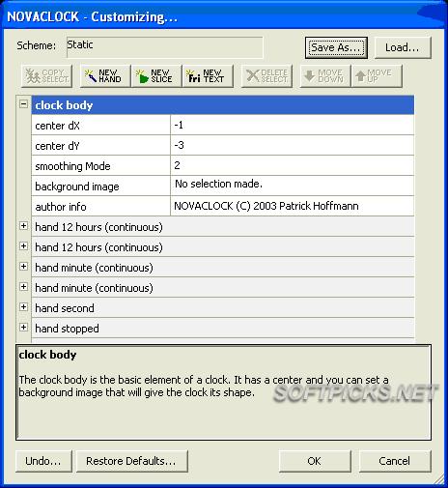Expand the hand second item
448x488 pixels.
23,307
